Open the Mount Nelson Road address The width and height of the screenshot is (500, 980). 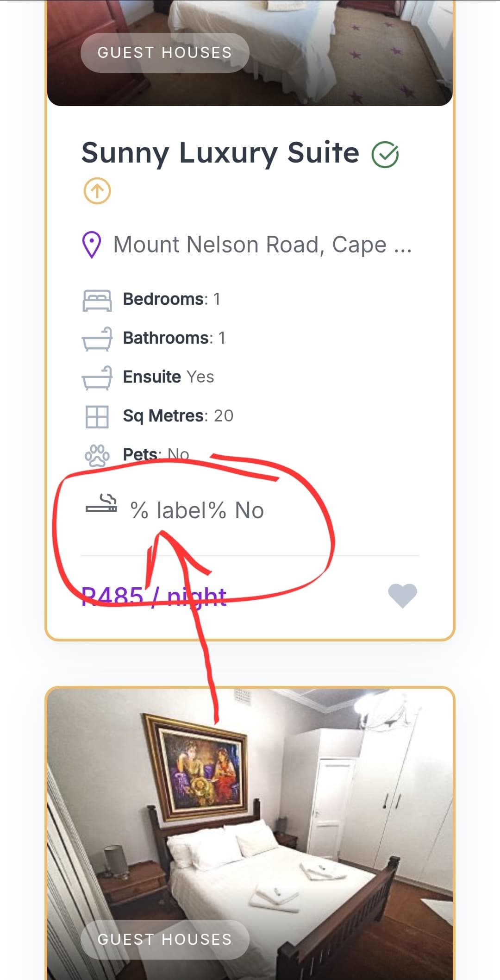(262, 245)
